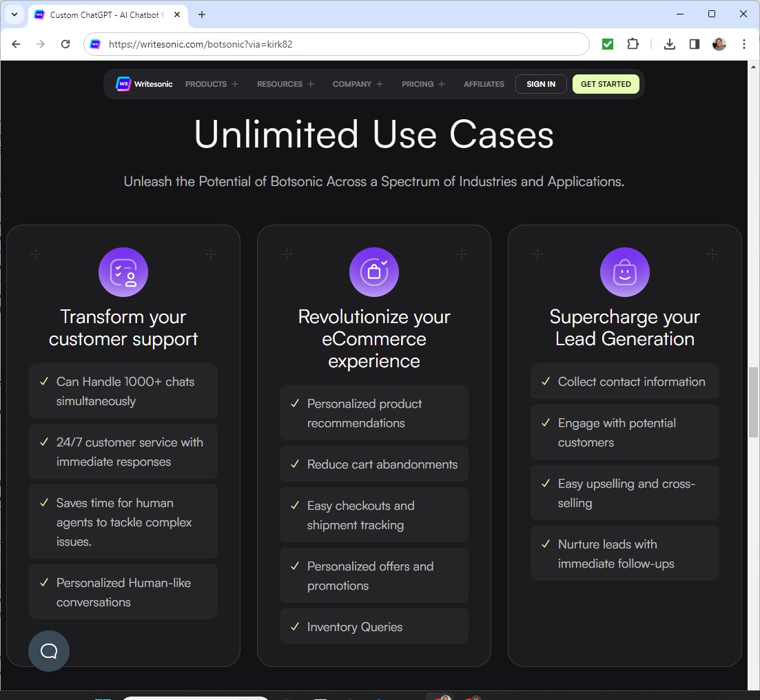760x700 pixels.
Task: Open the AFFILIATES page
Action: click(x=484, y=84)
